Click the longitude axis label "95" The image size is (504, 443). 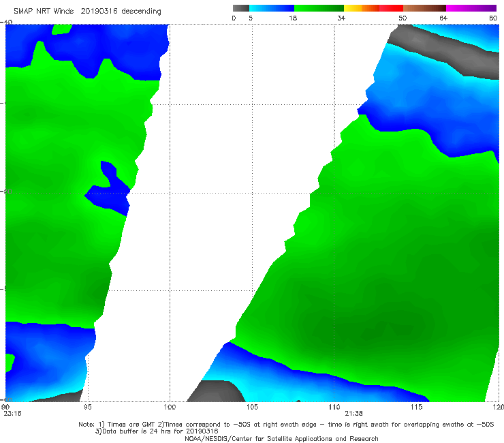87,407
